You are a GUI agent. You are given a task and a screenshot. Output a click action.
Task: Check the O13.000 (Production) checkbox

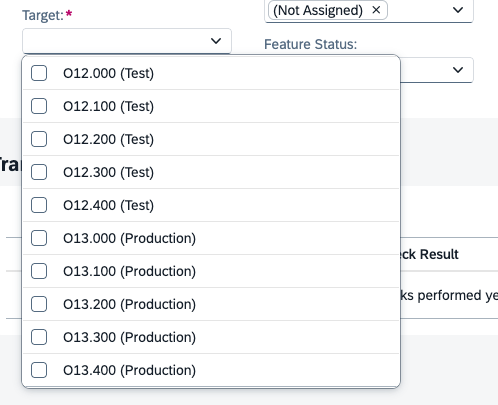pos(39,238)
